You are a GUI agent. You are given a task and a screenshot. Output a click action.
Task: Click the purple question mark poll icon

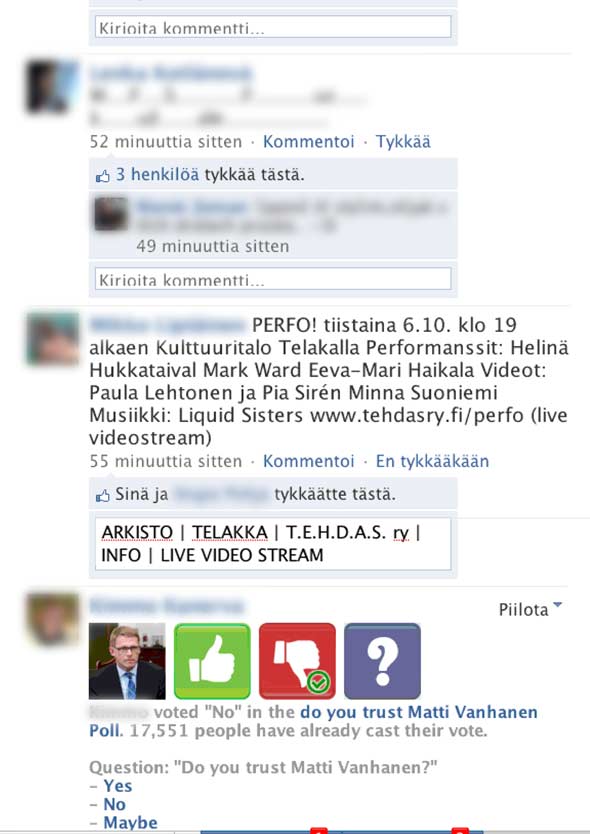click(382, 661)
